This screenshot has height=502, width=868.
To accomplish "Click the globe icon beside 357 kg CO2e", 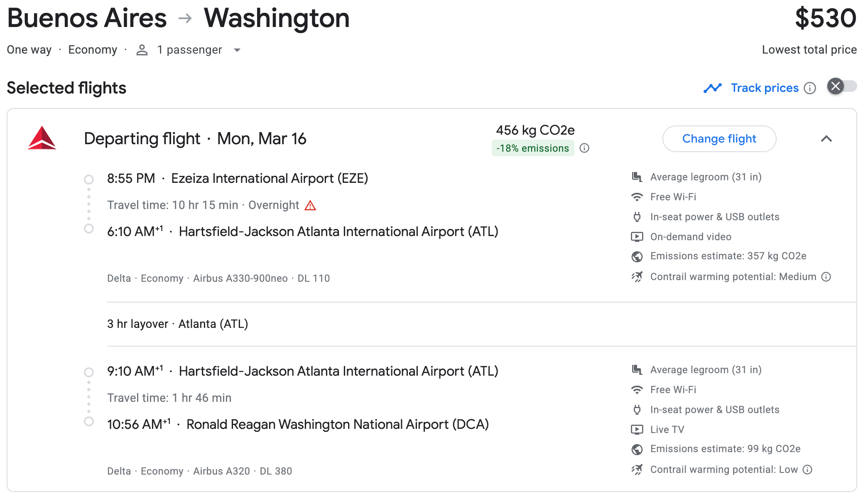I will (637, 256).
